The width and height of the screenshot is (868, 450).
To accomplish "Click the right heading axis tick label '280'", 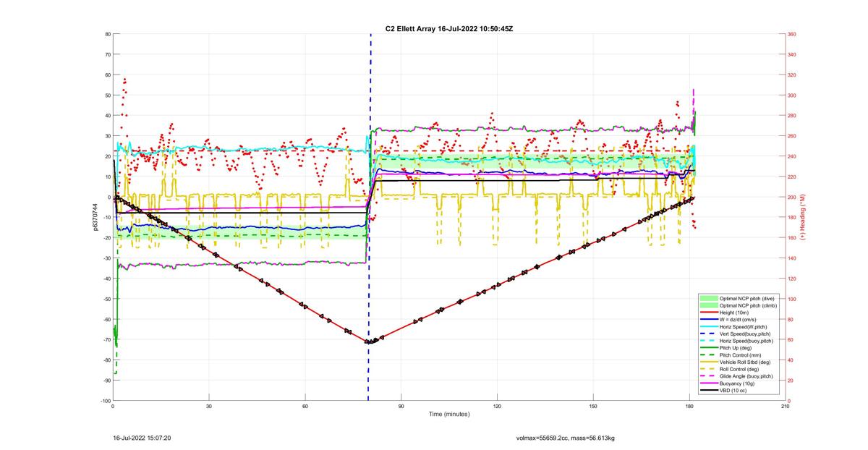I will click(792, 116).
